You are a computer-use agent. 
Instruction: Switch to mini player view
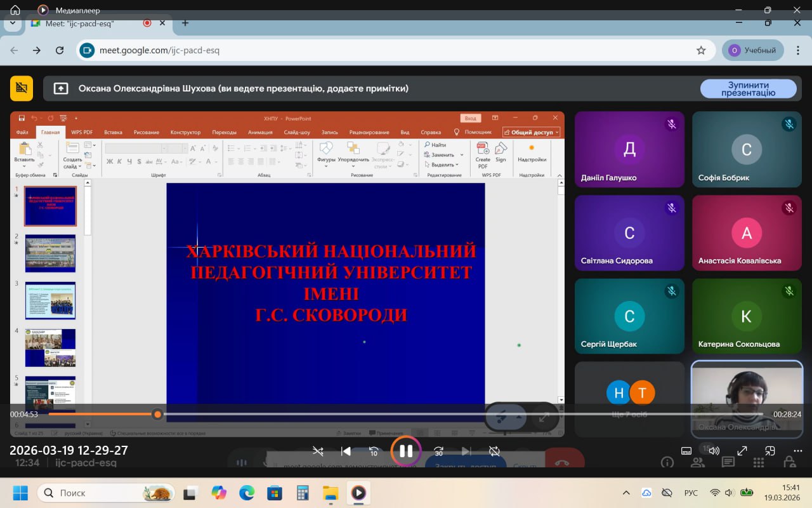tap(769, 451)
